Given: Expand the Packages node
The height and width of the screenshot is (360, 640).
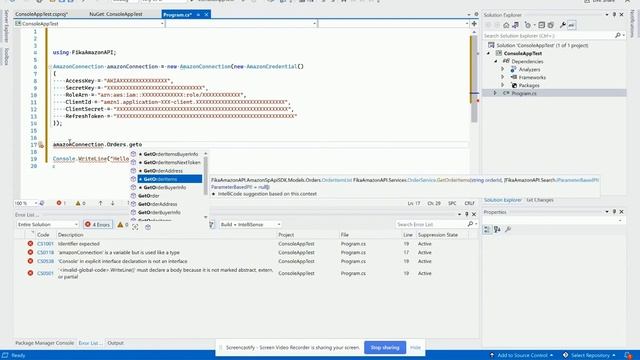Looking at the screenshot, I should 503,85.
